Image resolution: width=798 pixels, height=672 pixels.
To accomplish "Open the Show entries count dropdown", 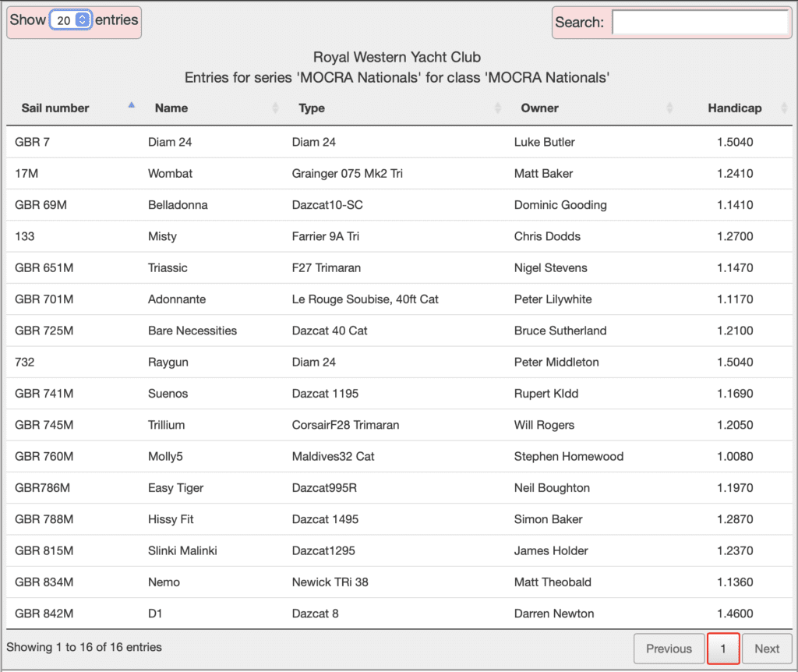I will tap(71, 20).
